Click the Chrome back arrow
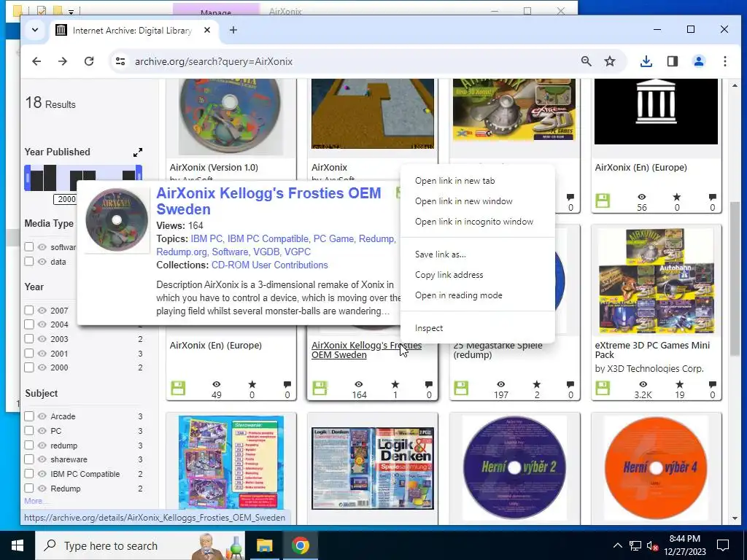Viewport: 747px width, 560px height. (36, 61)
